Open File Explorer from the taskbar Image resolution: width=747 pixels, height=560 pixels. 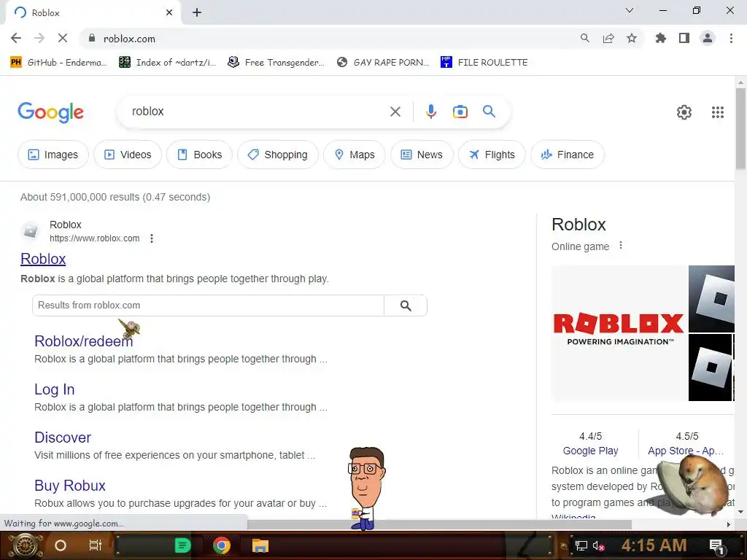(260, 545)
